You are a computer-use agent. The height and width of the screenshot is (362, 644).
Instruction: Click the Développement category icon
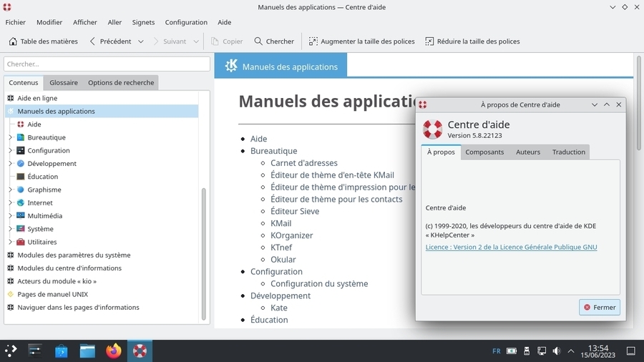tap(21, 163)
